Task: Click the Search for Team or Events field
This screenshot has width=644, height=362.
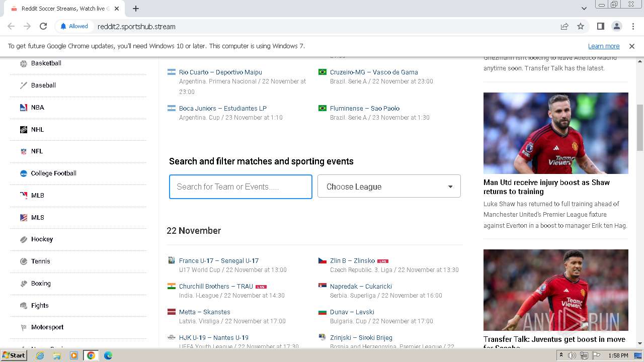Action: (240, 187)
